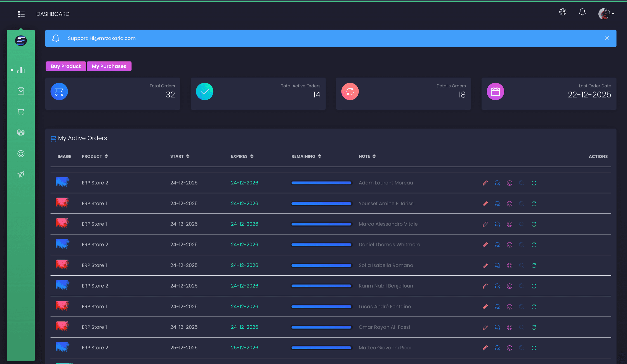This screenshot has height=364, width=627.
Task: Sort table by NOTE column
Action: (x=367, y=156)
